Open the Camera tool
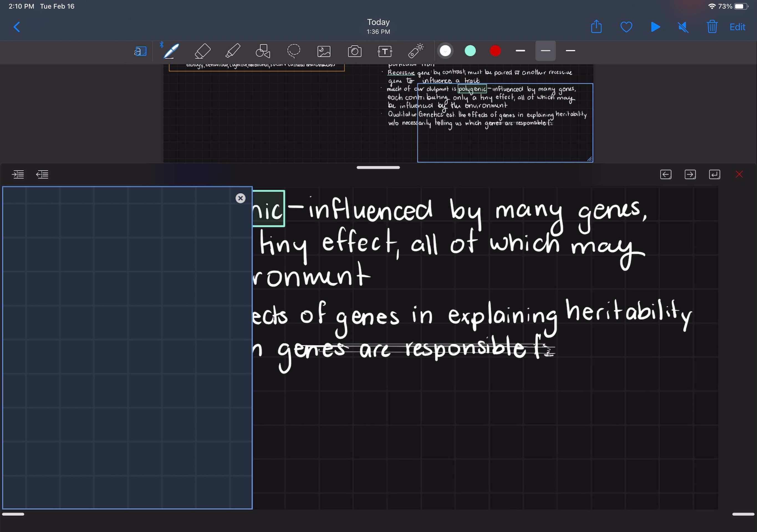757x532 pixels. point(355,51)
